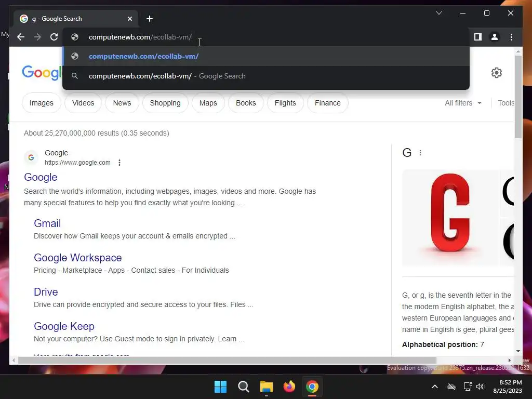Click the Google favicon in the first result
The image size is (532, 399).
[31, 157]
